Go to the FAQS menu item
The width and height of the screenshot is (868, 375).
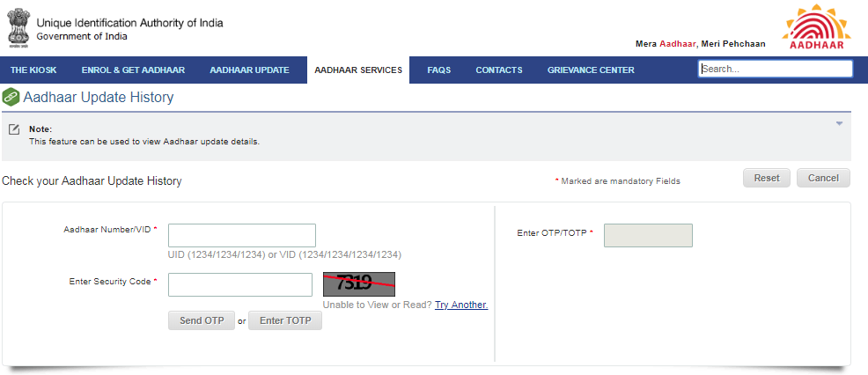[x=439, y=70]
